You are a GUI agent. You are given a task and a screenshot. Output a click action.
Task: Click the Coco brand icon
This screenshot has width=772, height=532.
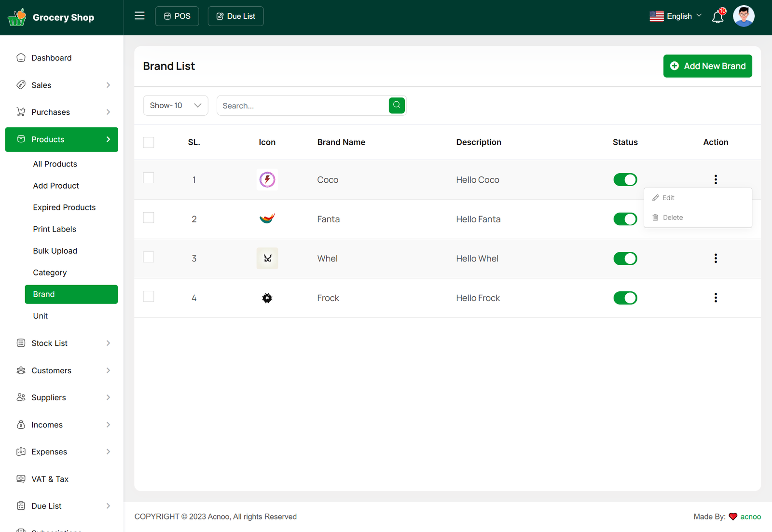[x=267, y=180]
